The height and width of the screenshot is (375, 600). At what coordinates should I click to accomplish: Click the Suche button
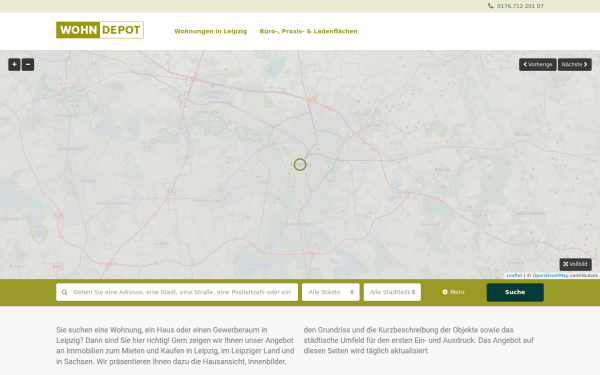point(515,292)
